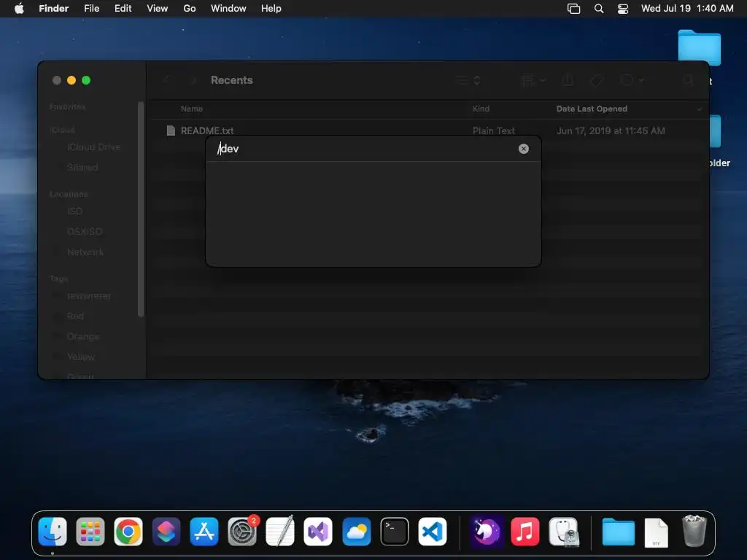Click the Plain Text kind cell

pyautogui.click(x=494, y=131)
